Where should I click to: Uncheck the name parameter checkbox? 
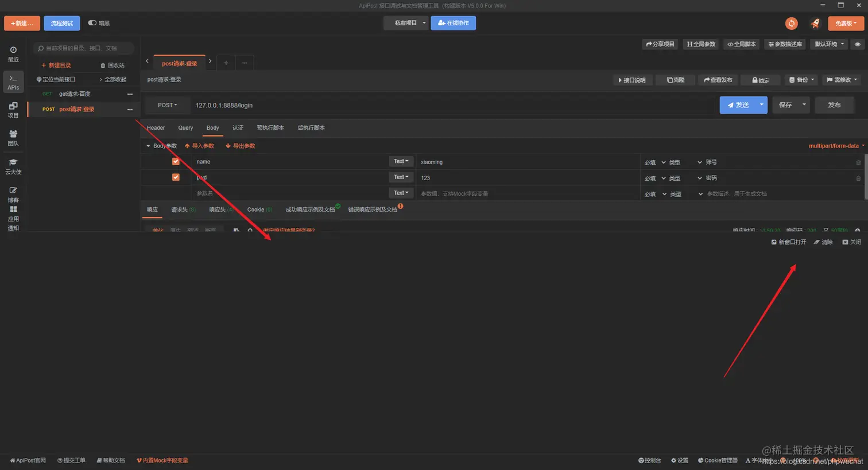point(176,161)
